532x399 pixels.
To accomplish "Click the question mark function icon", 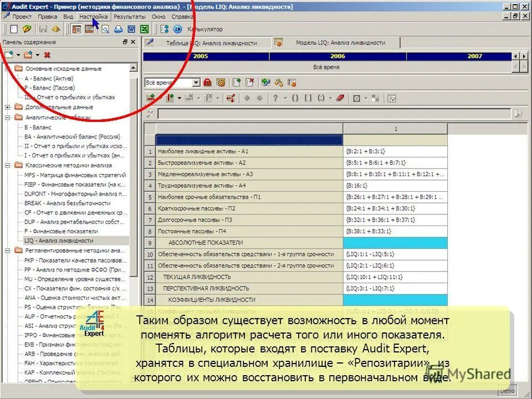I will click(x=275, y=99).
